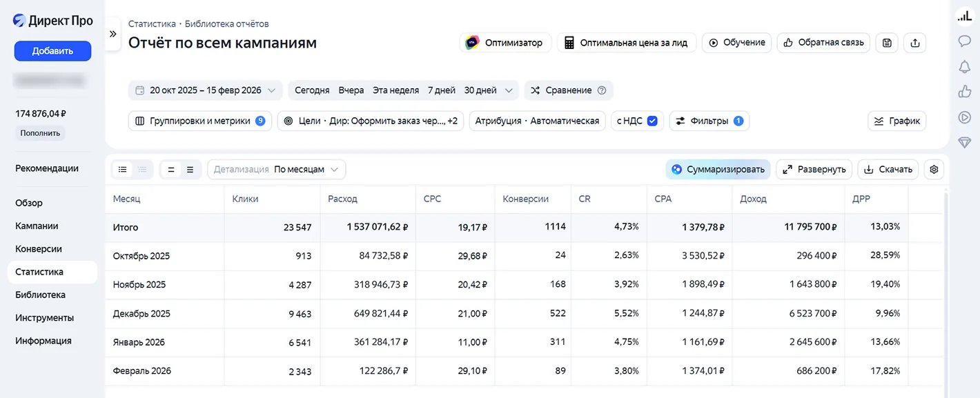Click the play circle icon in right rail
Viewport: 980px width, 398px height.
964,117
